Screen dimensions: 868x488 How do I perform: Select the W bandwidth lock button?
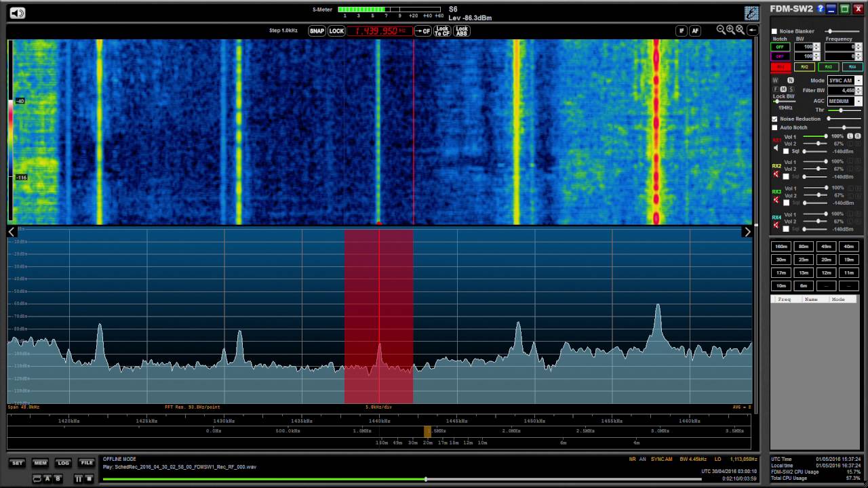(776, 81)
